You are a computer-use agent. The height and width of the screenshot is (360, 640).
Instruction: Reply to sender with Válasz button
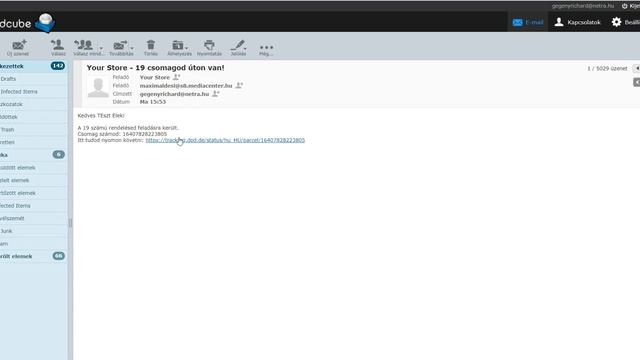coord(58,48)
